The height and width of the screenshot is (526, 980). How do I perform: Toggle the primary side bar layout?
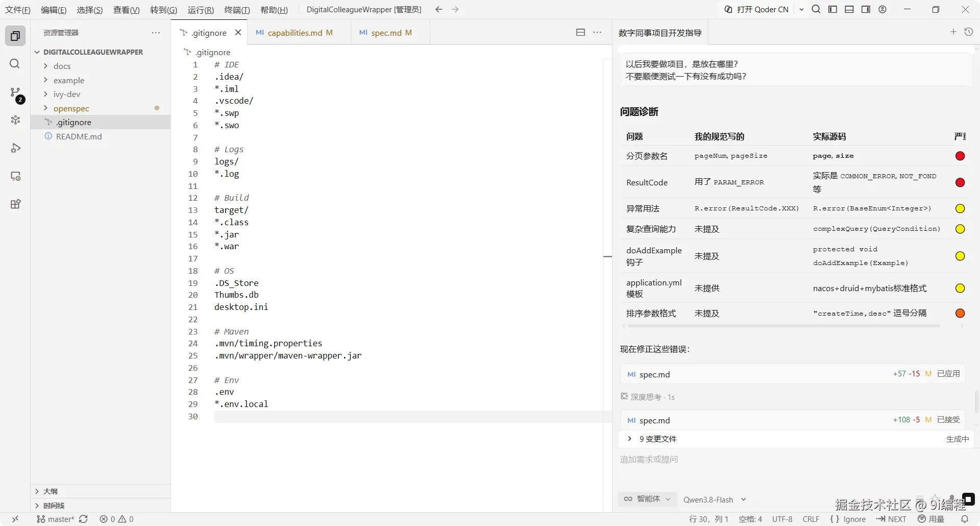(x=832, y=9)
